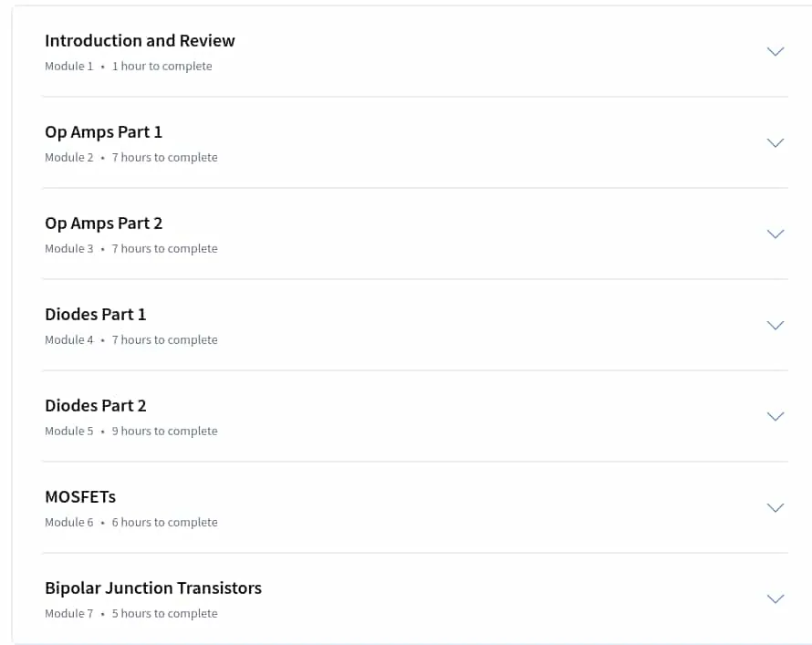Choose the Diodes Part 2 heading
Viewport: 812px width, 645px height.
coord(95,405)
